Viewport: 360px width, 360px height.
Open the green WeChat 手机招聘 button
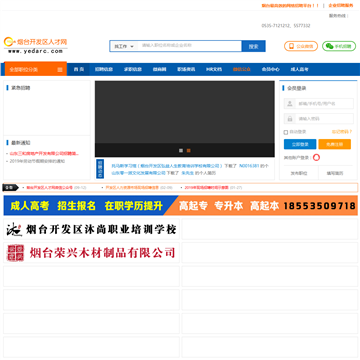(x=339, y=46)
